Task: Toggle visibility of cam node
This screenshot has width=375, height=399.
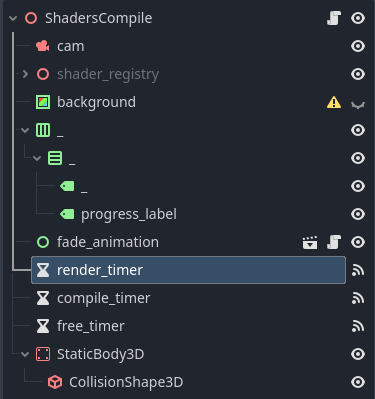Action: (358, 46)
